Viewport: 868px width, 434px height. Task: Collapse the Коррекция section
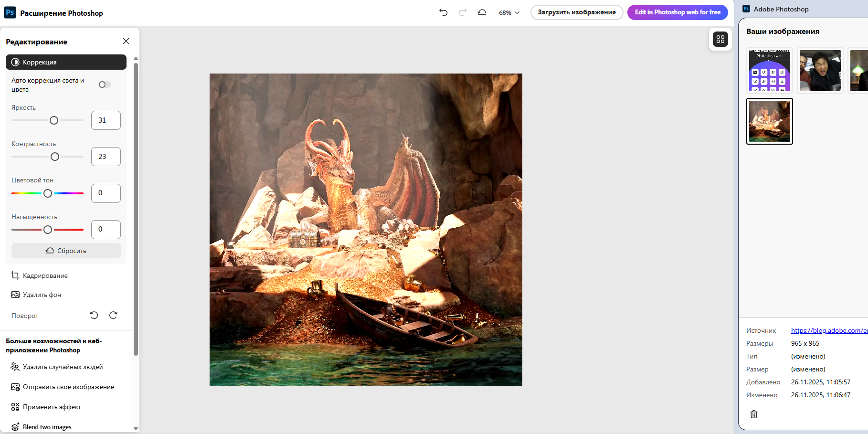tap(66, 62)
